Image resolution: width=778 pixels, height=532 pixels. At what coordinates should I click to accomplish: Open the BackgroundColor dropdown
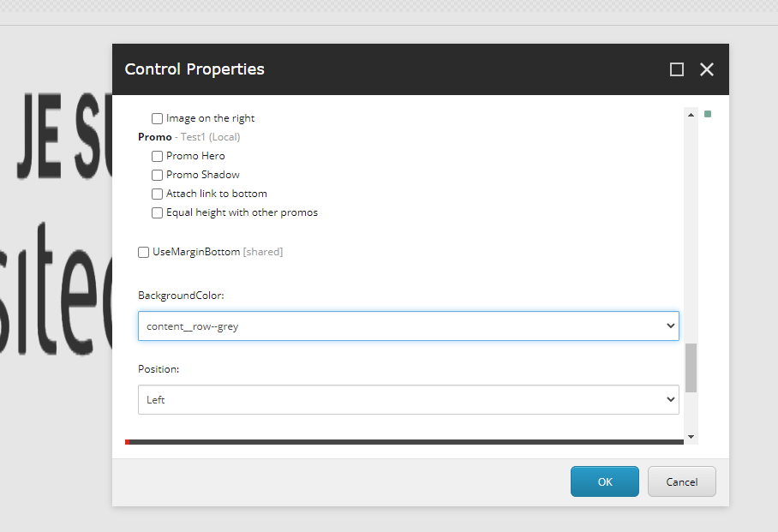pyautogui.click(x=408, y=326)
